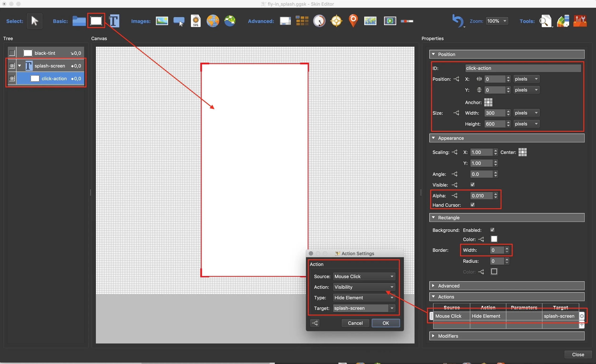
Task: Expand the Modifiers section
Action: tap(507, 336)
